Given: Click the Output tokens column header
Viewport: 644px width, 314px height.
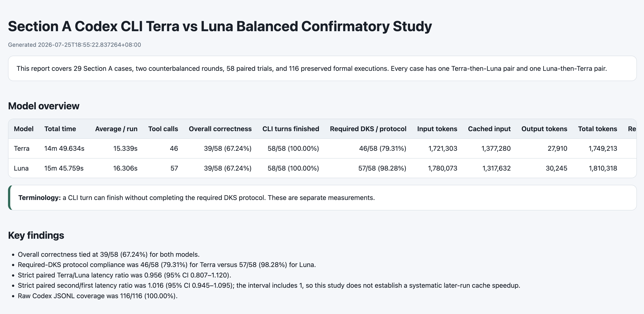Looking at the screenshot, I should click(544, 129).
